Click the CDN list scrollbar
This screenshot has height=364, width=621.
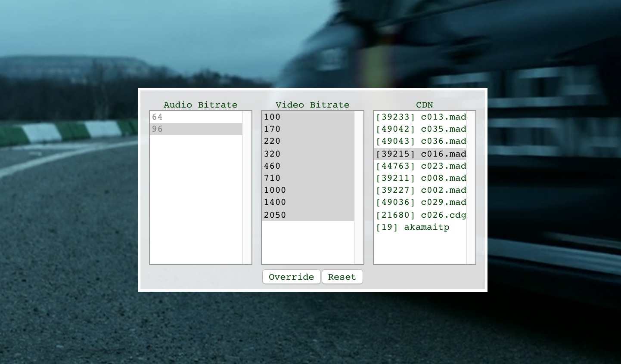point(471,188)
